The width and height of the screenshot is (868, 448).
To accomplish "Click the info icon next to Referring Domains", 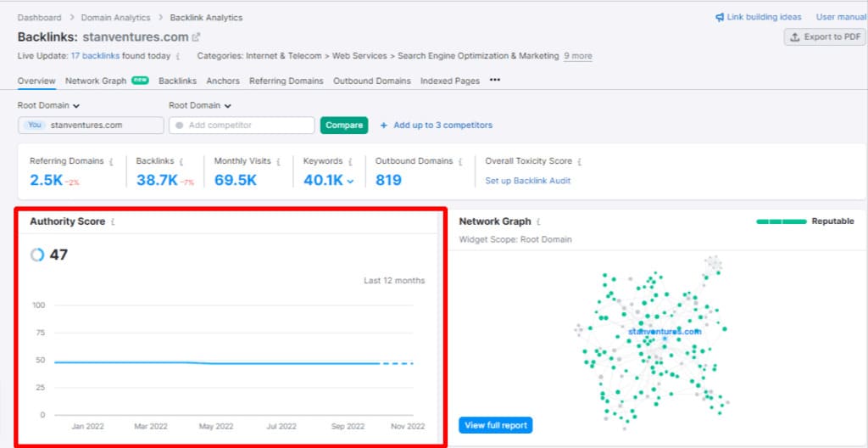I will point(111,162).
